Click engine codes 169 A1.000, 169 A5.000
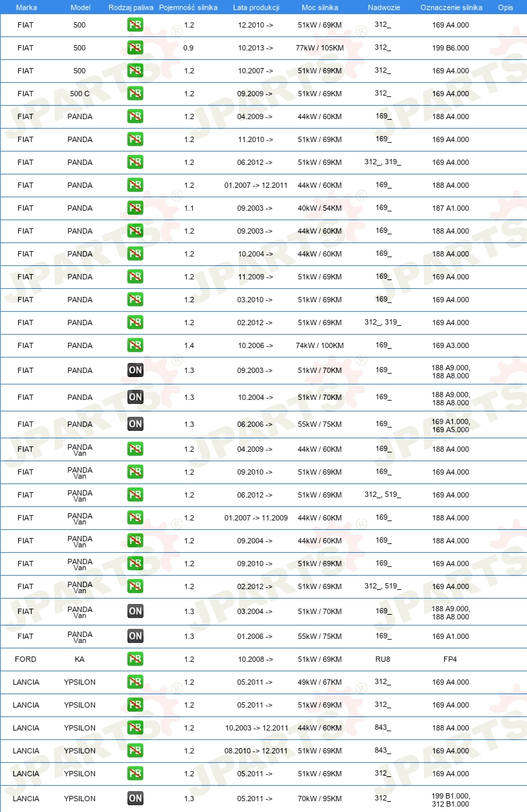This screenshot has height=812, width=527. pos(451,425)
